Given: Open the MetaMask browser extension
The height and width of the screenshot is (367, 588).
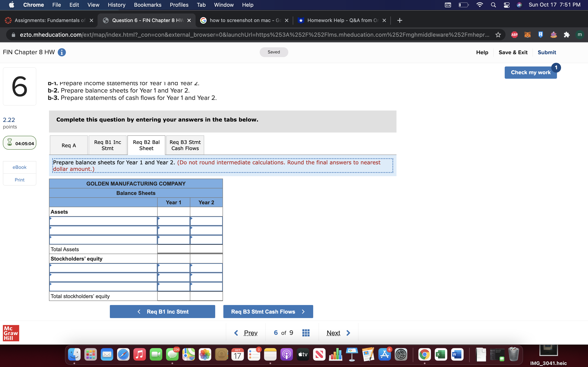Looking at the screenshot, I should click(528, 34).
